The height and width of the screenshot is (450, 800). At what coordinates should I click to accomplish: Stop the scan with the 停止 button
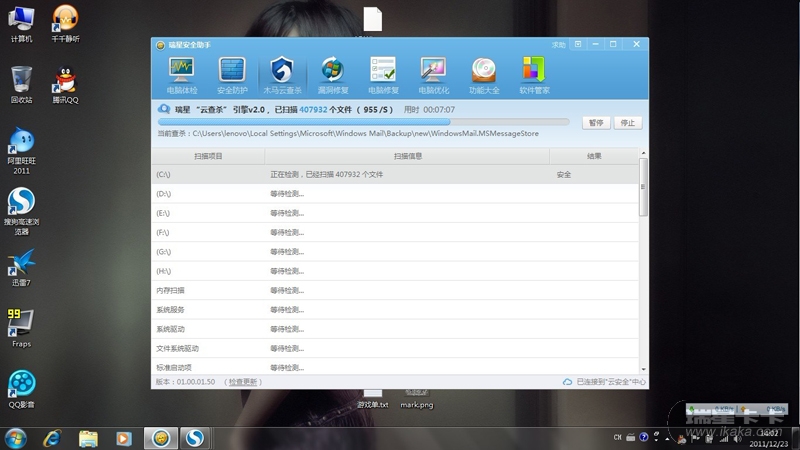point(628,123)
